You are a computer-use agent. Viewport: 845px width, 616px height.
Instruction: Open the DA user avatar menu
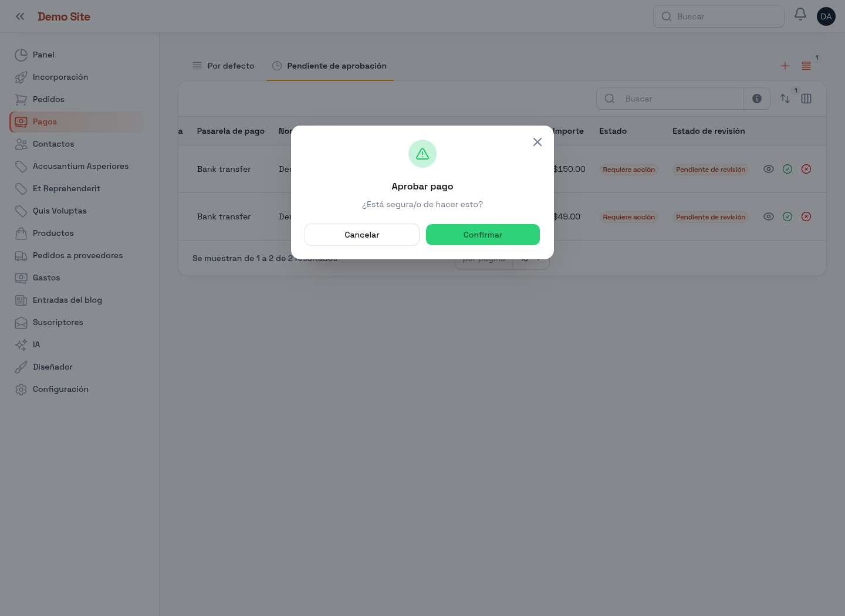click(826, 16)
